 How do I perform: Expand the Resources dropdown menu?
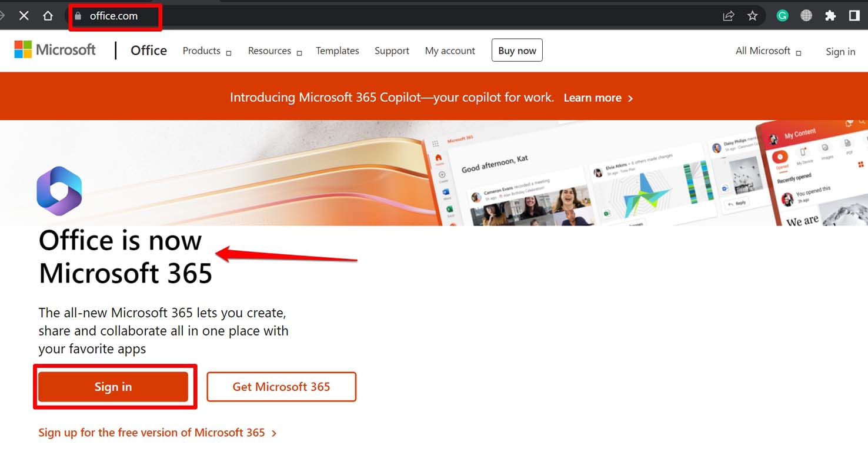[275, 51]
